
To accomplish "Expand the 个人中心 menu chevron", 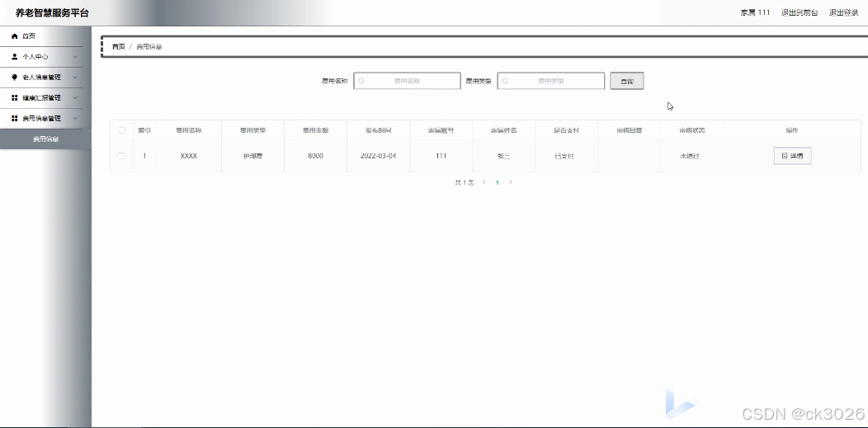I will click(x=75, y=56).
